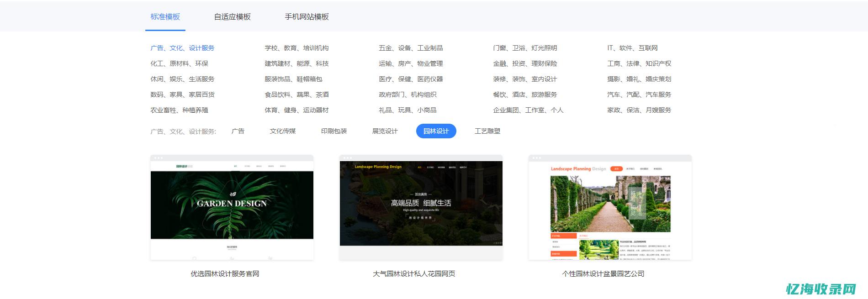The width and height of the screenshot is (868, 299).
Task: Open the 高端品质 细腻生活 template preview
Action: (421, 208)
